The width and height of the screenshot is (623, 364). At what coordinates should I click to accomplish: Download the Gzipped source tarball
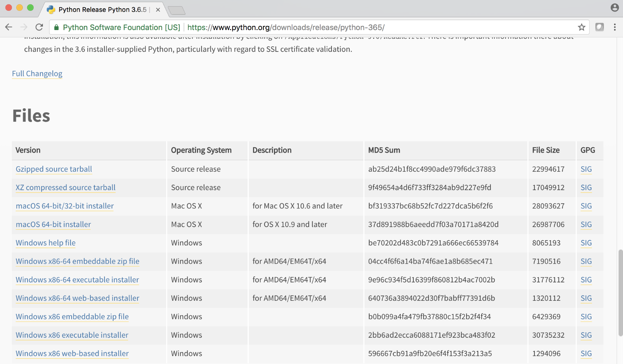54,169
